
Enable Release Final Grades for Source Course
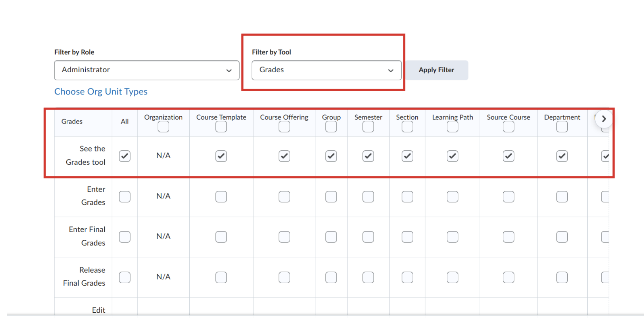509,277
